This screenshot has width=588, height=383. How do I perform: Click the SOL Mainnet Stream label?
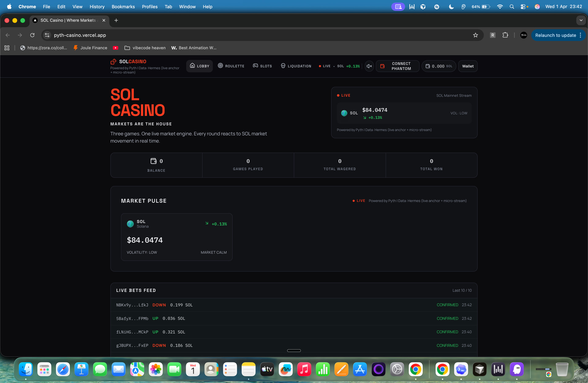[x=454, y=96]
